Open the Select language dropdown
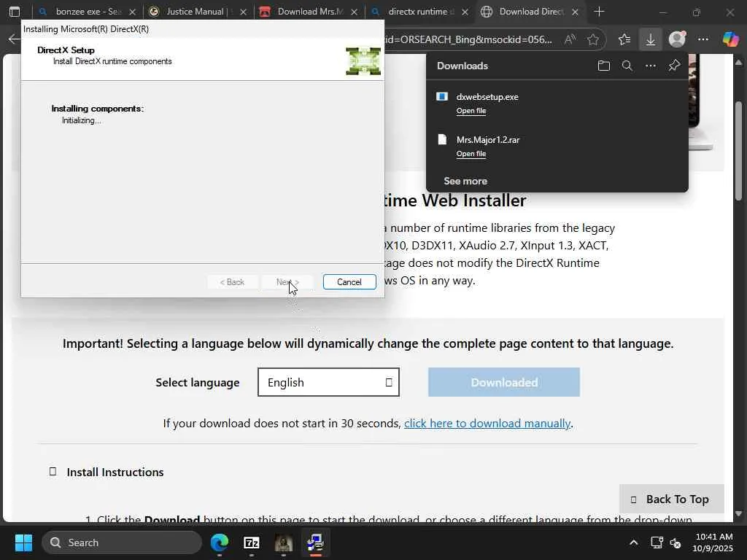 [328, 382]
